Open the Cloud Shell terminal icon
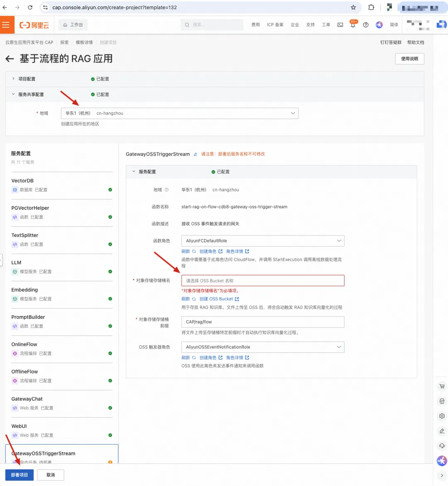 [x=340, y=25]
